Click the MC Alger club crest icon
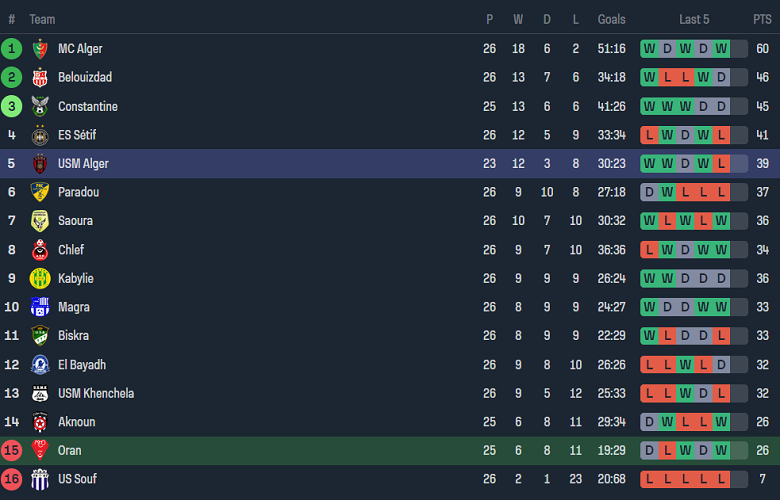This screenshot has width=780, height=500. pyautogui.click(x=40, y=49)
